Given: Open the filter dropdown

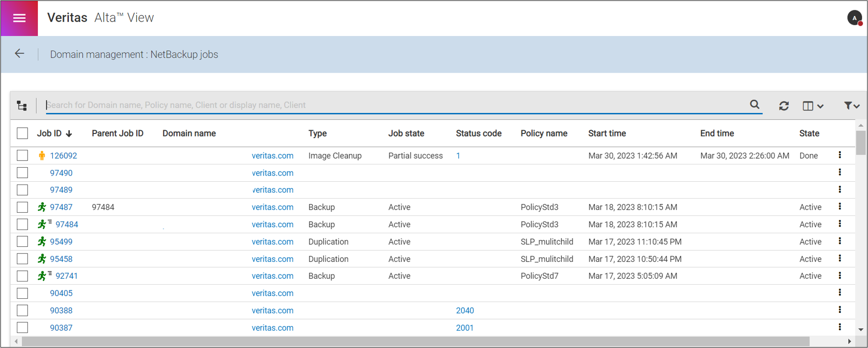Looking at the screenshot, I should click(x=852, y=106).
